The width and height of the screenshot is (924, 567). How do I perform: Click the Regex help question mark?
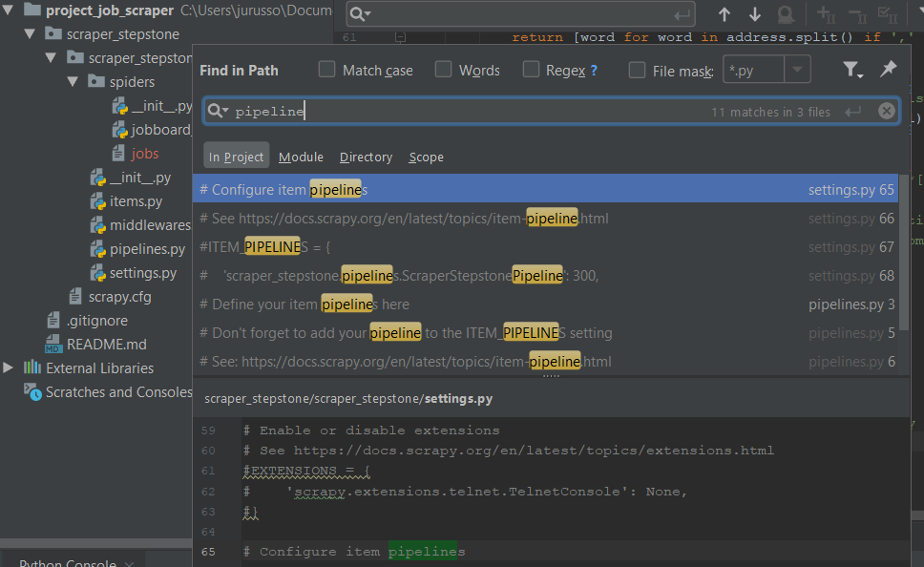pyautogui.click(x=594, y=71)
